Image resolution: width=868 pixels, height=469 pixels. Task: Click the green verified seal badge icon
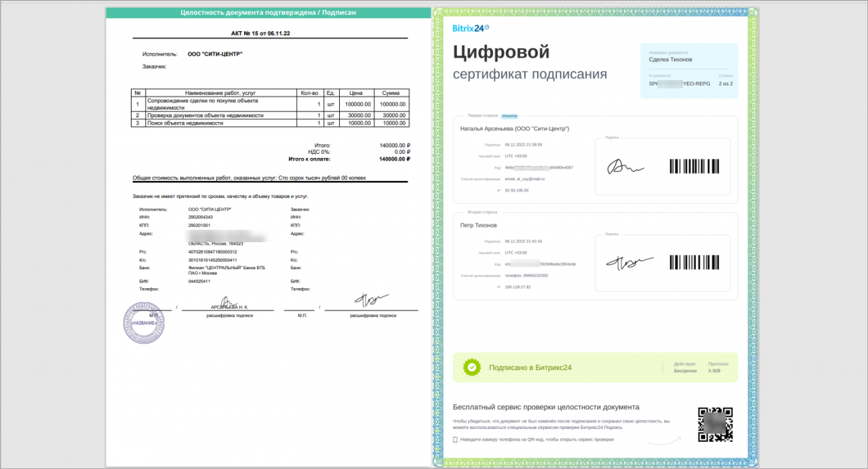(471, 367)
